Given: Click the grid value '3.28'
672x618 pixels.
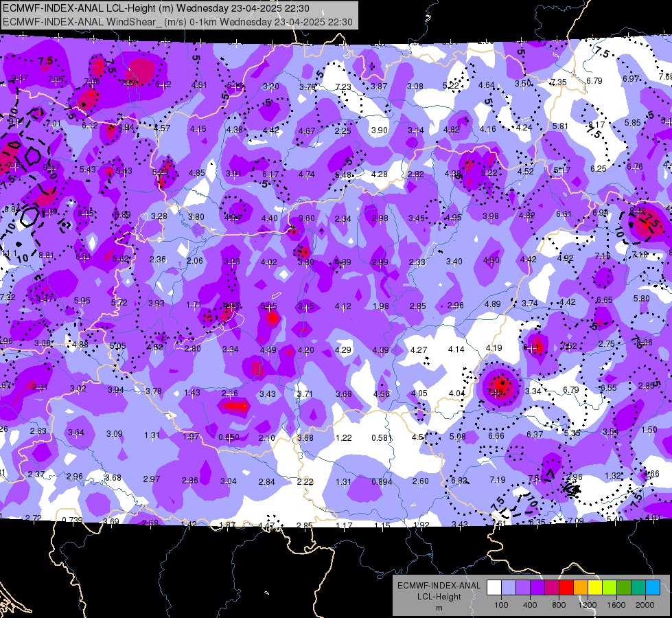Looking at the screenshot, I should (159, 216).
